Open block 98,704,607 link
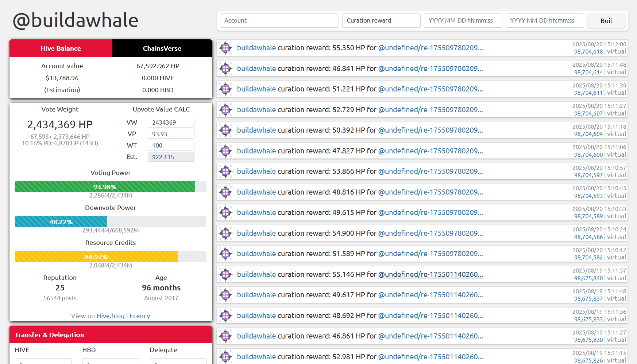This screenshot has height=364, width=637. point(588,114)
